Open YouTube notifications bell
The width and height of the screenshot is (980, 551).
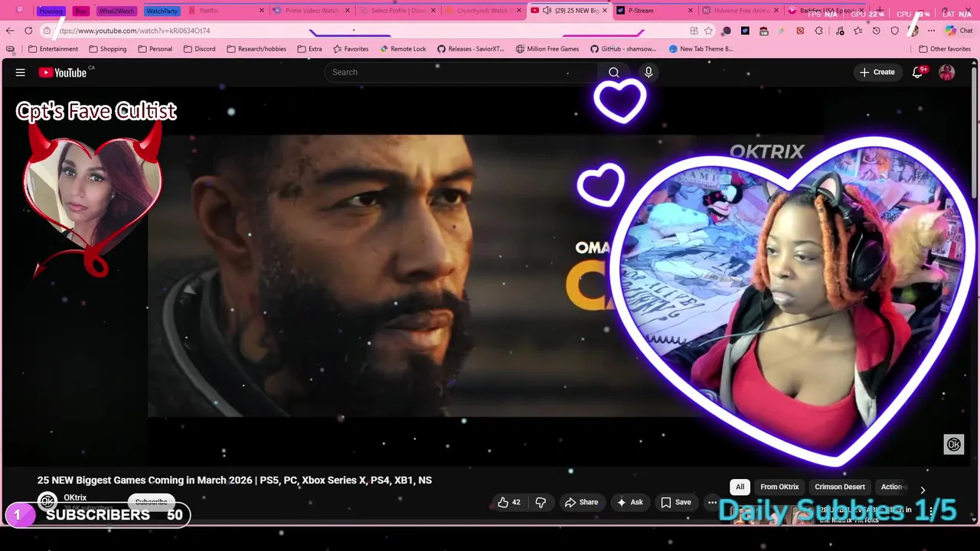(x=917, y=73)
